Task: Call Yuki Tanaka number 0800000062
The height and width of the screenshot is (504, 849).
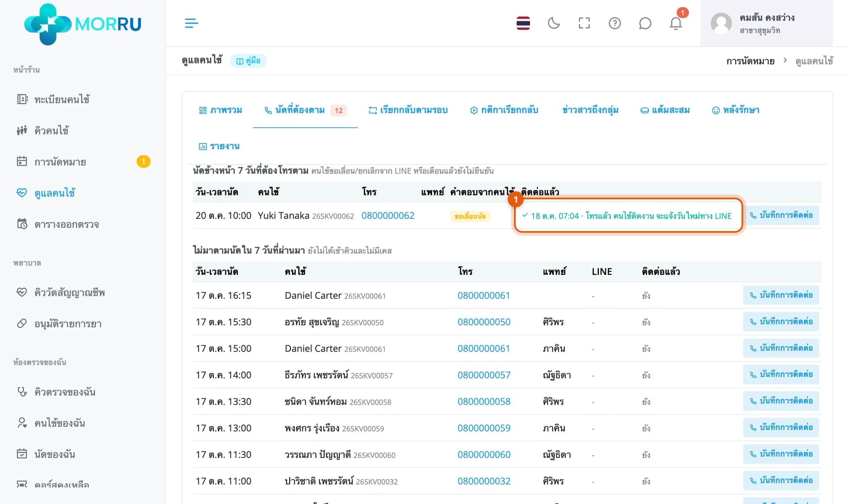Action: [x=388, y=216]
